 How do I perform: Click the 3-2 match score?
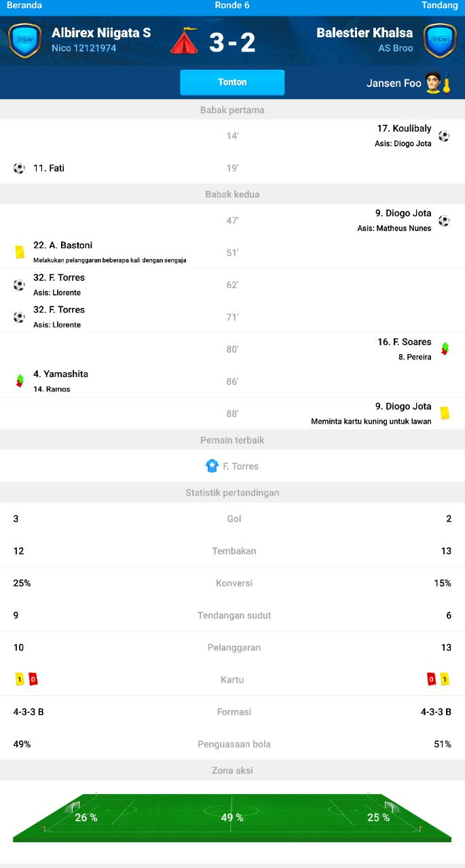[x=232, y=42]
